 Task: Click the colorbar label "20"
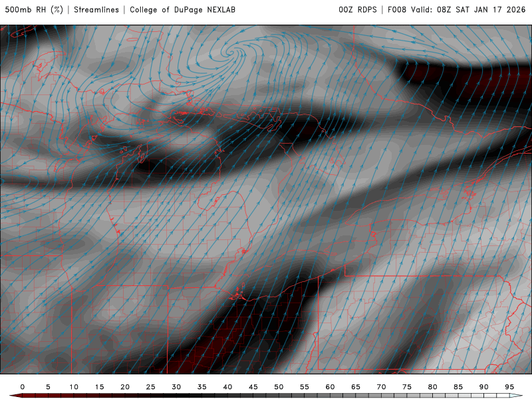pos(125,387)
